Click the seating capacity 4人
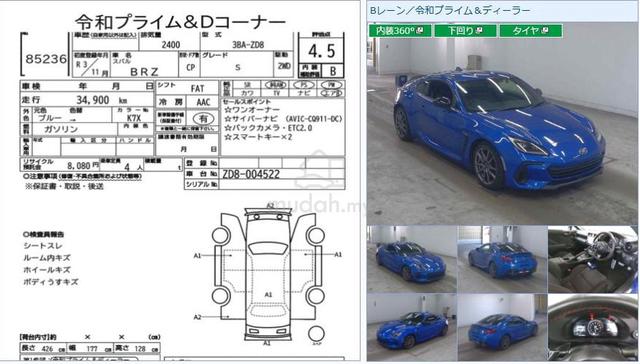 tap(133, 167)
